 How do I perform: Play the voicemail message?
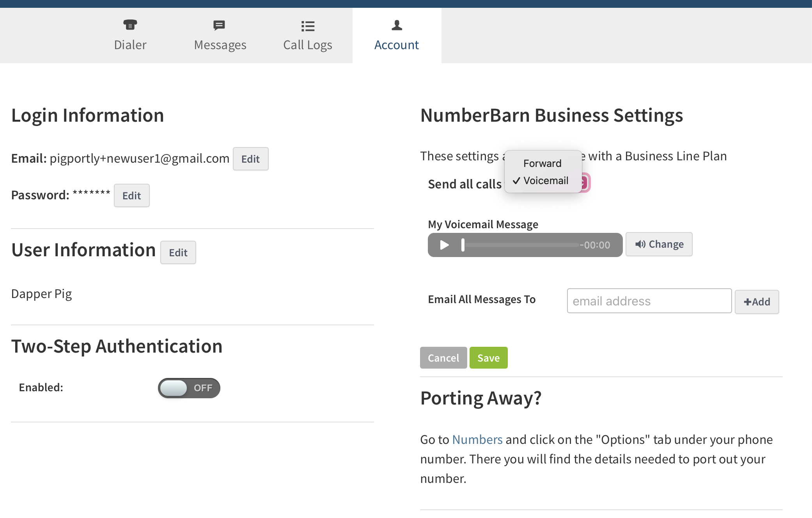444,245
